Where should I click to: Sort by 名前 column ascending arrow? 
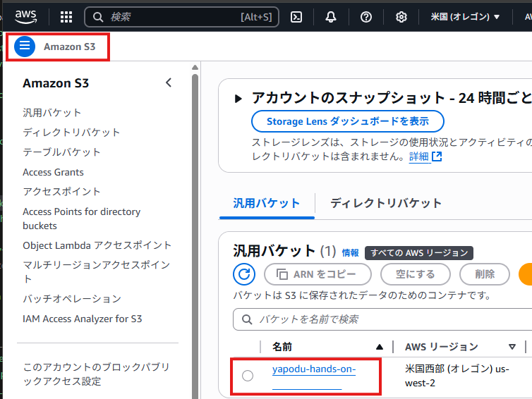pyautogui.click(x=380, y=347)
